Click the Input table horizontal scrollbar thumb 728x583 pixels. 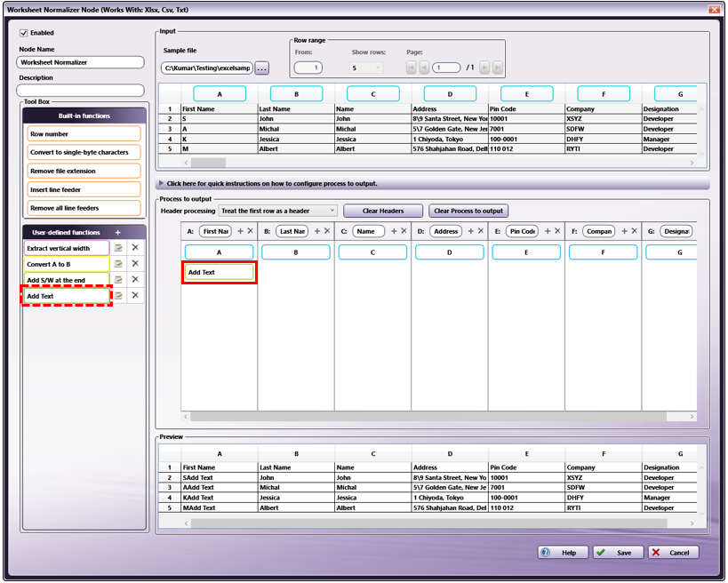click(x=209, y=163)
